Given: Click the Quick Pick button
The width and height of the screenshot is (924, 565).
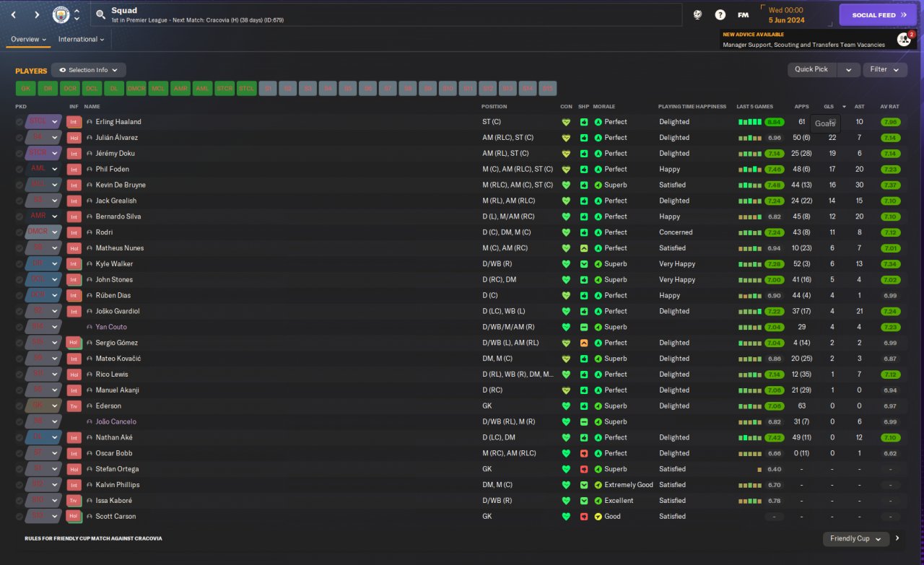Looking at the screenshot, I should coord(812,69).
